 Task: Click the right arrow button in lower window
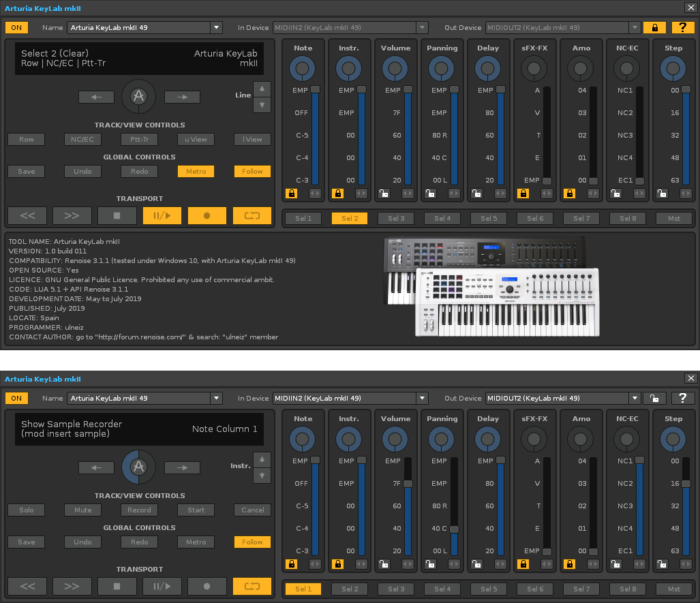click(182, 467)
